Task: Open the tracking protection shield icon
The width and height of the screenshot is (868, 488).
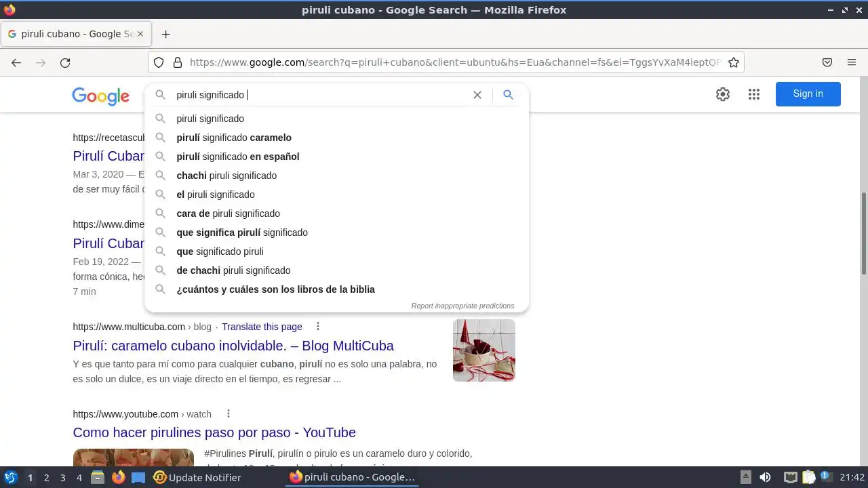Action: pyautogui.click(x=159, y=62)
